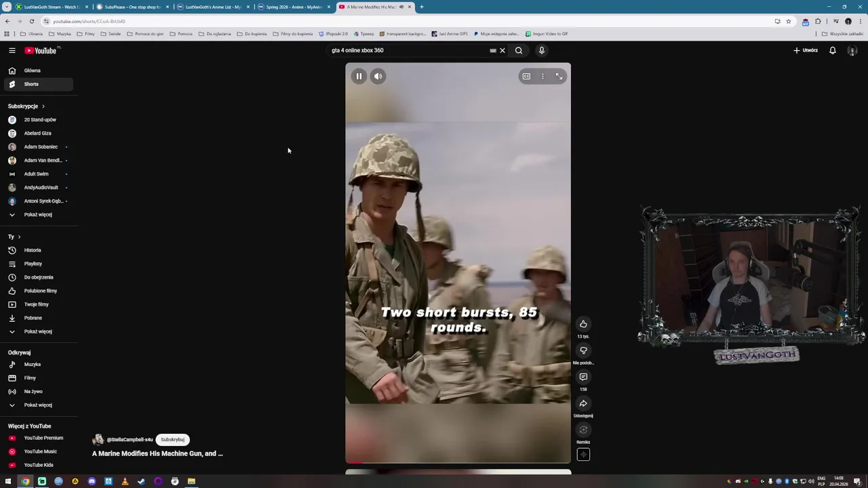The image size is (868, 488).
Task: Open Filmy under Odkrywaj
Action: [x=38, y=378]
